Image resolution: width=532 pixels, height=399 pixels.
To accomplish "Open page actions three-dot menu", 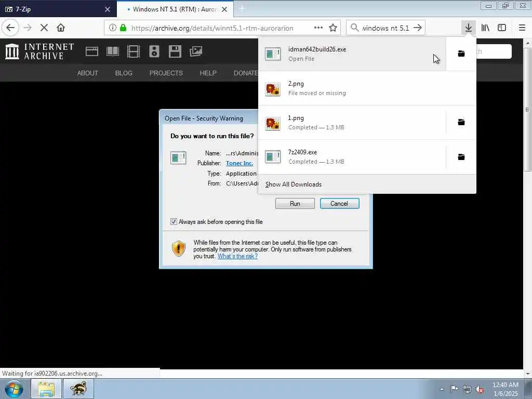I will [x=318, y=28].
